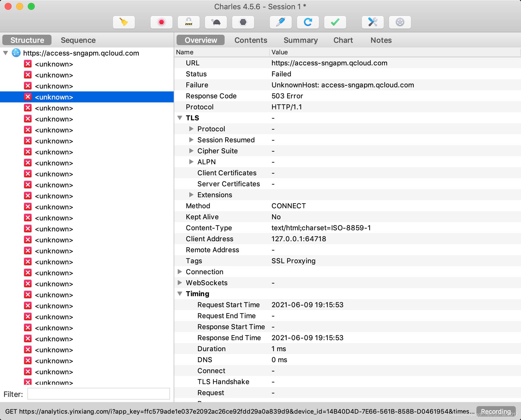Screen dimensions: 521x420
Task: Toggle SSL proxying with the padlock icon
Action: 189,22
